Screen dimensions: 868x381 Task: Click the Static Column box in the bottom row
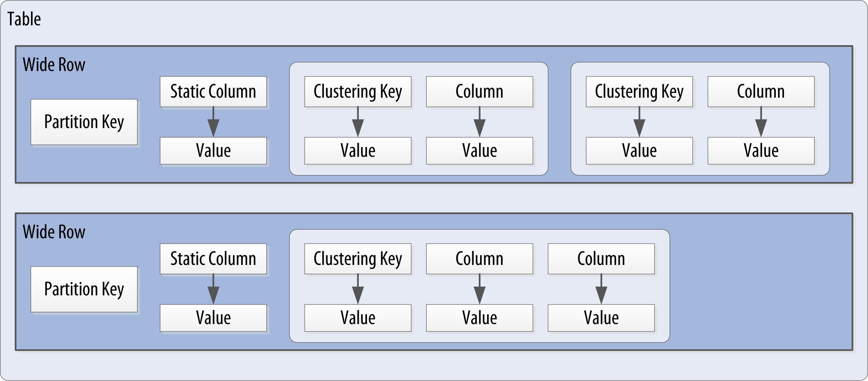point(213,259)
